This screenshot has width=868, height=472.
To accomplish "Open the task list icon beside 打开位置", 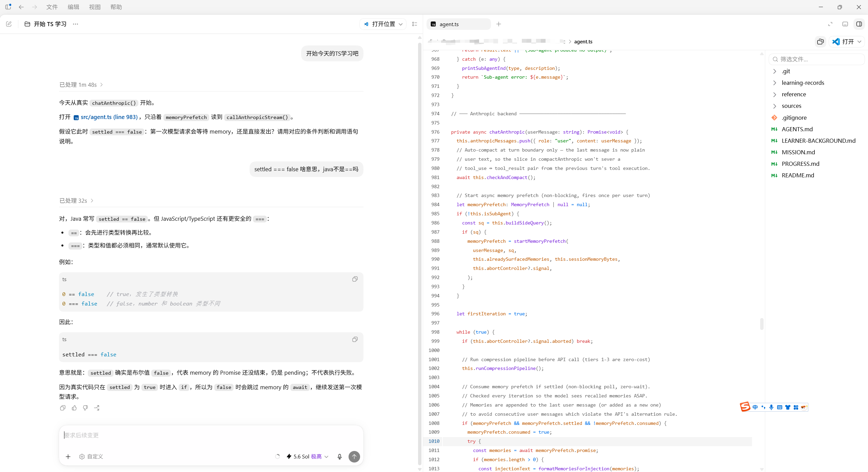I will pyautogui.click(x=414, y=24).
